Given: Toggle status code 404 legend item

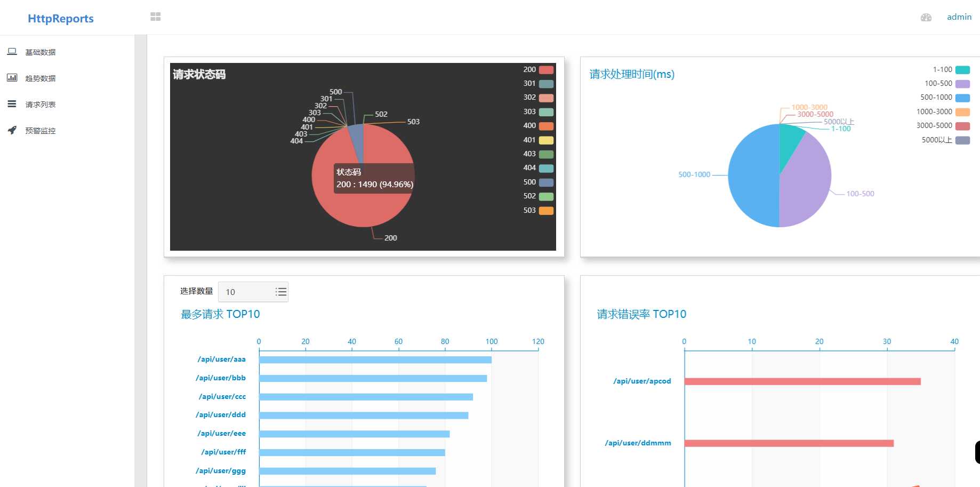Looking at the screenshot, I should (x=538, y=168).
